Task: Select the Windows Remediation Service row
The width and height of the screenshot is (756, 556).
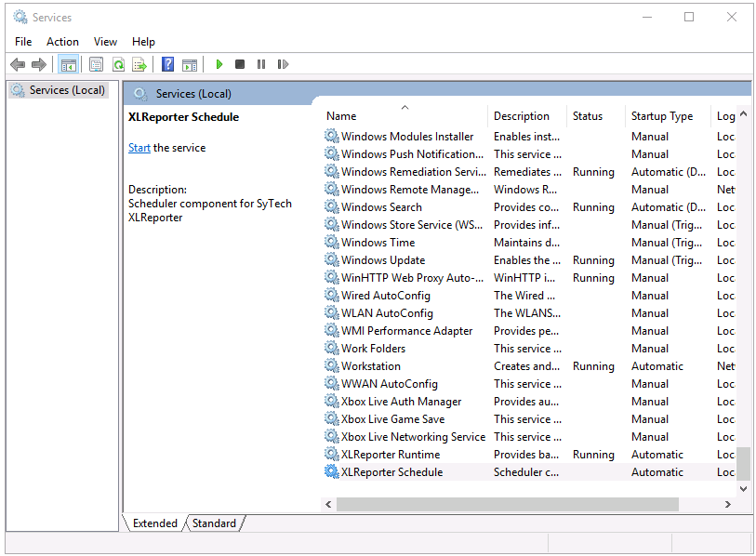Action: tap(529, 171)
